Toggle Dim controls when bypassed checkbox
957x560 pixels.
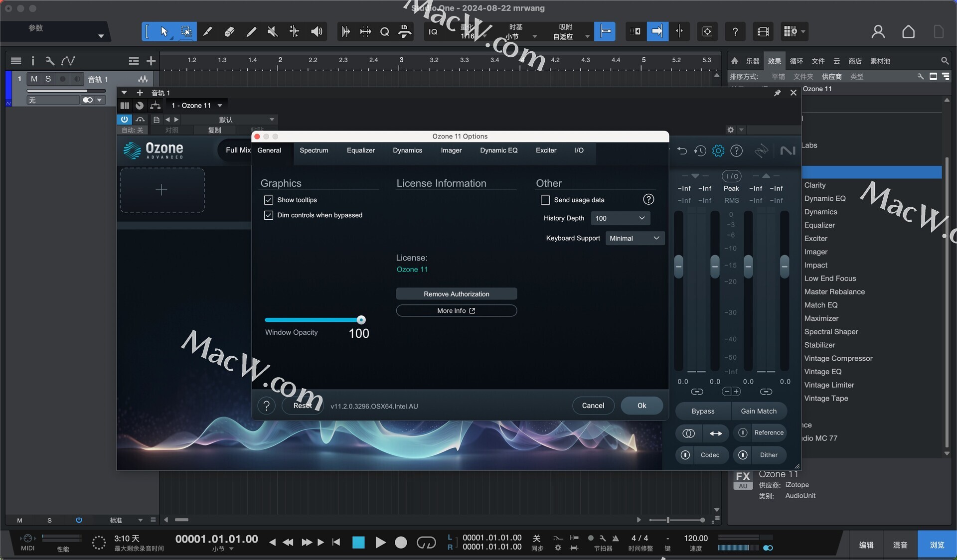point(268,215)
